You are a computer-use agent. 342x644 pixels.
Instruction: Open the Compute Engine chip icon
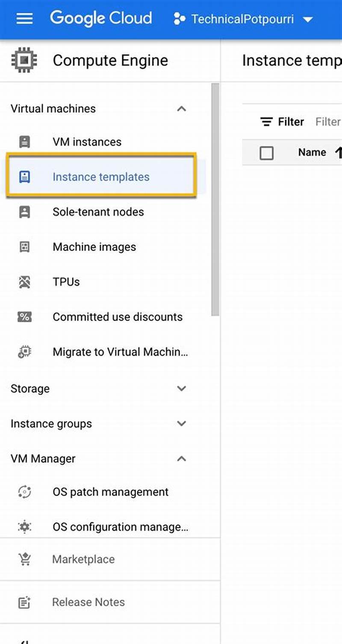click(24, 60)
